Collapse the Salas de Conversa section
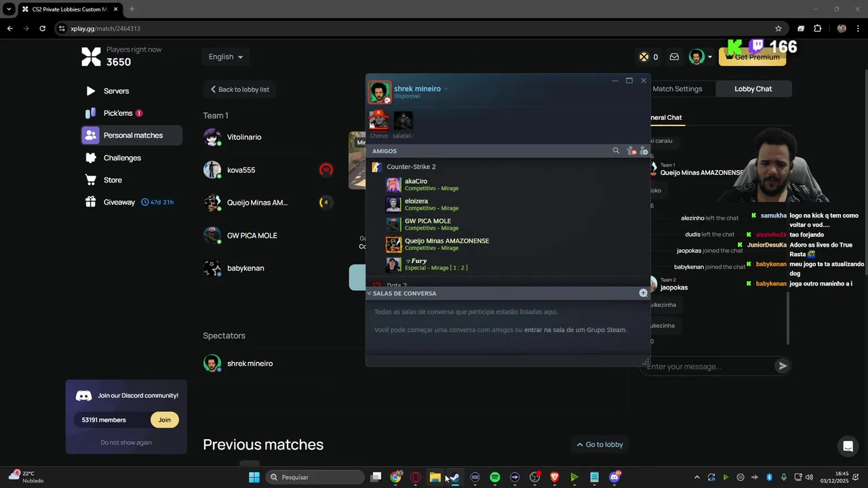 [x=369, y=293]
